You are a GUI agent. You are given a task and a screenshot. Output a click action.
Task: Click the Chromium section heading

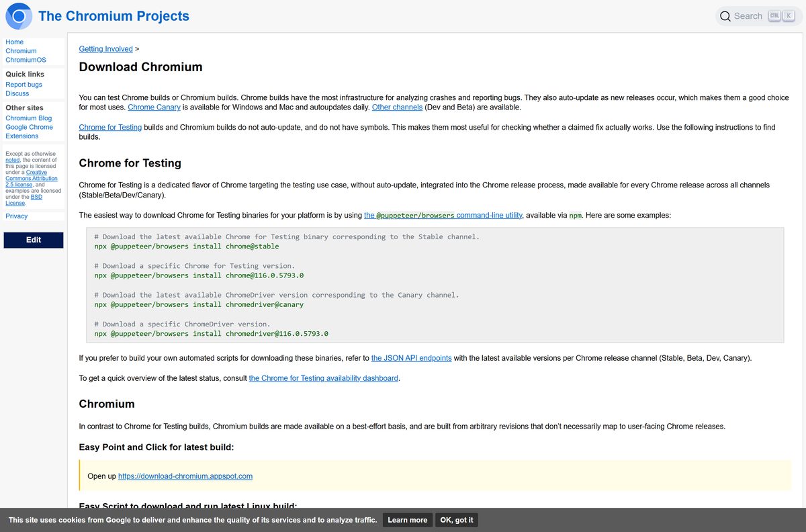point(107,404)
